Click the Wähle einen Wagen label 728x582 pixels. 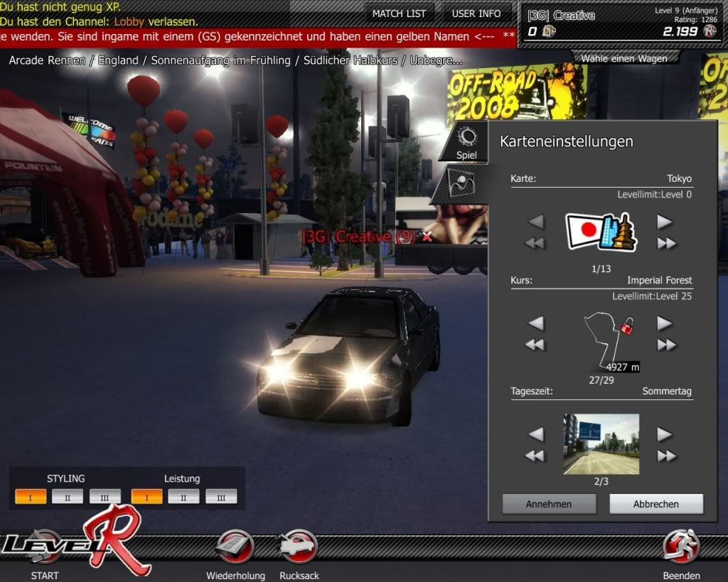623,59
